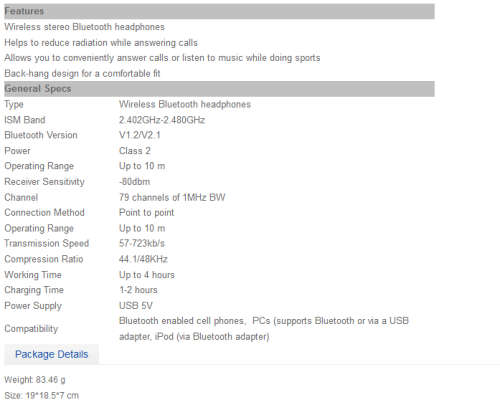Screen dimensions: 500x405
Task: Click the Features section header
Action: [219, 11]
